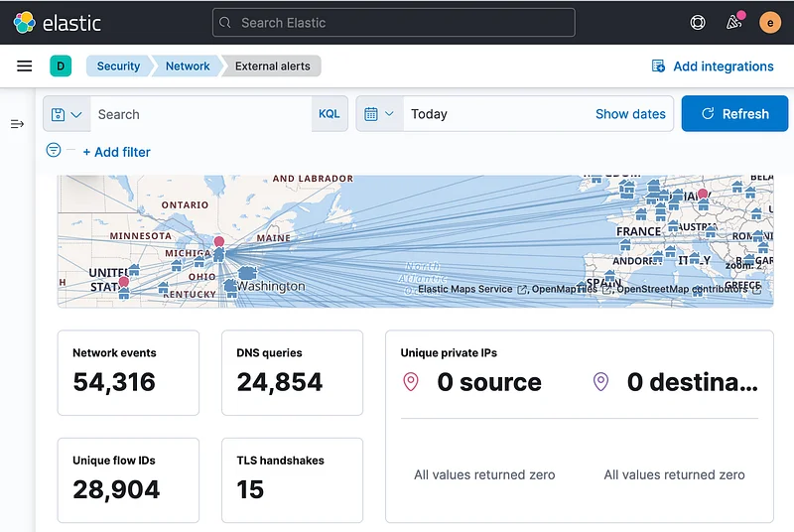Open the user avatar 'e' menu
This screenshot has width=794, height=532.
point(770,23)
